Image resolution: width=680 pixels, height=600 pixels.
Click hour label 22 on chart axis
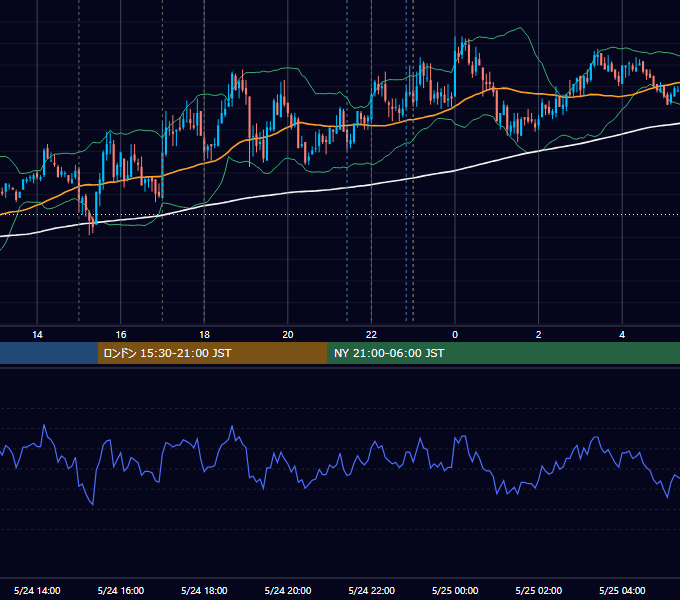[371, 335]
